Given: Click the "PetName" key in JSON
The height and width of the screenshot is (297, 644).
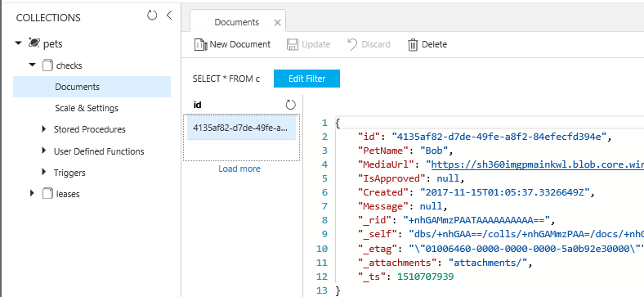Looking at the screenshot, I should pos(384,151).
